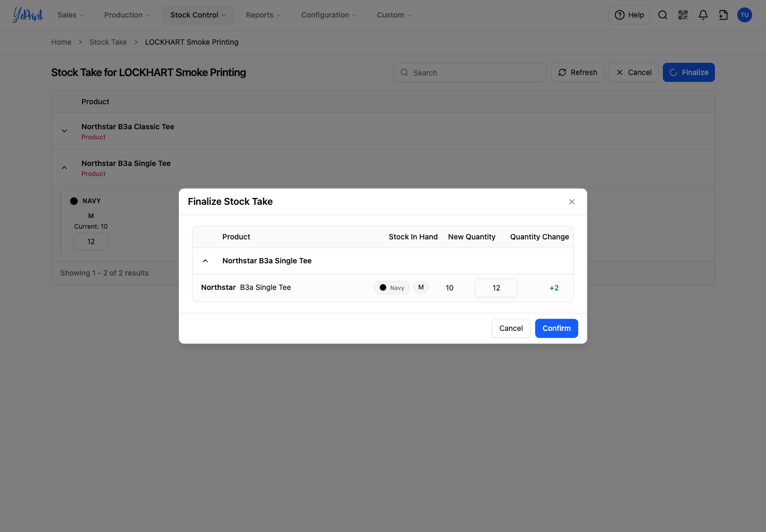Screen dimensions: 766x532
Task: Click the NAVY color dot on page
Action: click(74, 201)
